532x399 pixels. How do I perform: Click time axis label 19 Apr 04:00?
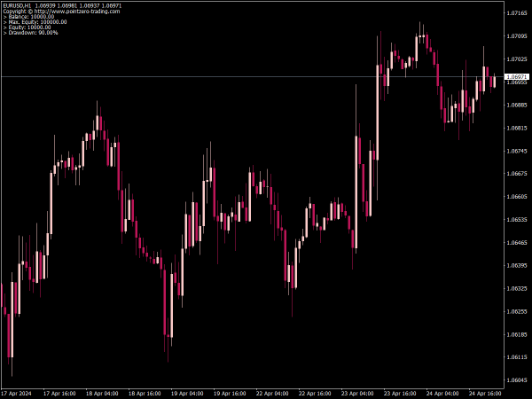click(187, 394)
